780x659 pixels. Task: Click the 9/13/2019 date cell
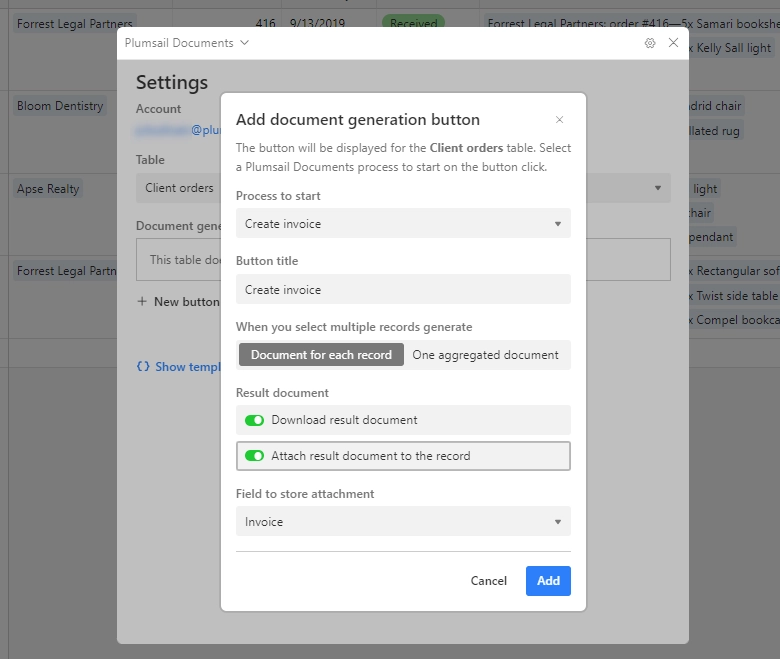[x=317, y=23]
